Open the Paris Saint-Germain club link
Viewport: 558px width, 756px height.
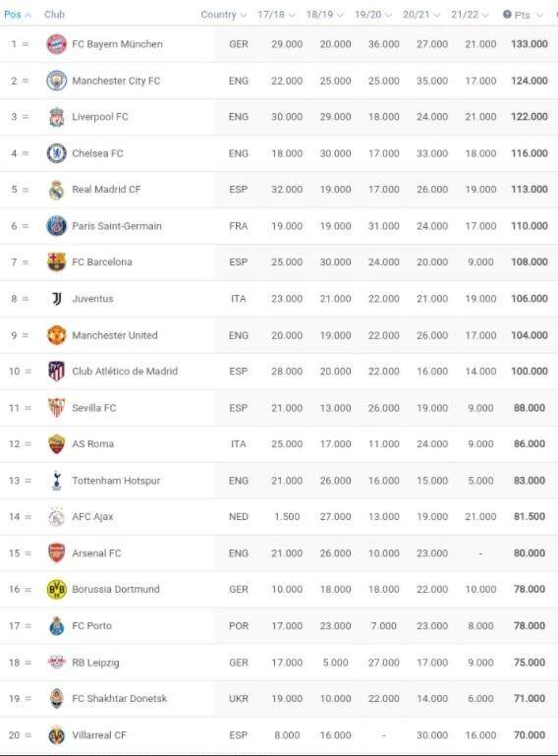(117, 226)
